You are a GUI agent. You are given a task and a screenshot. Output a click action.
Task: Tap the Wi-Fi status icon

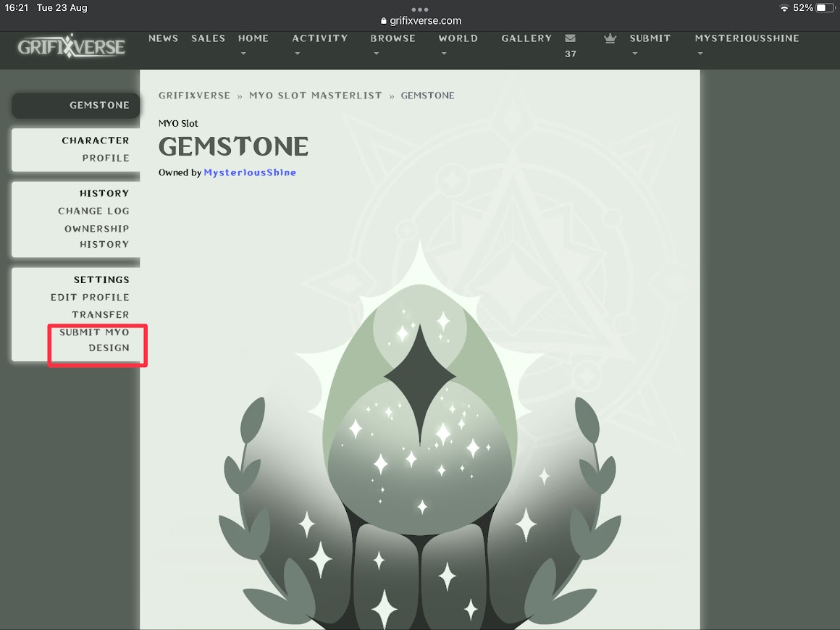(x=784, y=8)
